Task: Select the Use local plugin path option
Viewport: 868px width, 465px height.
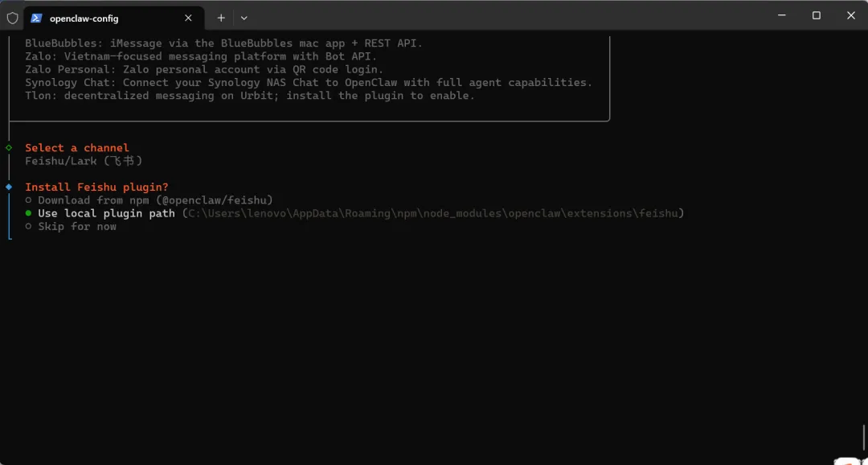Action: pyautogui.click(x=106, y=213)
